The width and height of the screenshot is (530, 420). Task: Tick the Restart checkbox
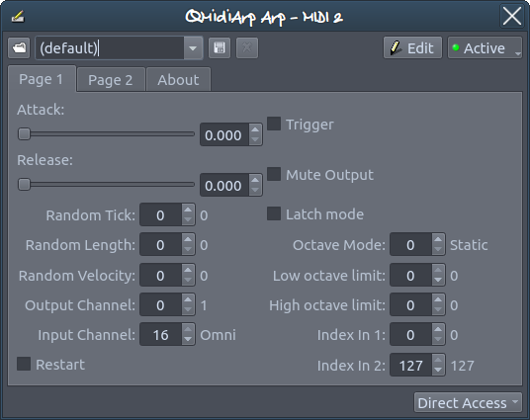(x=24, y=364)
